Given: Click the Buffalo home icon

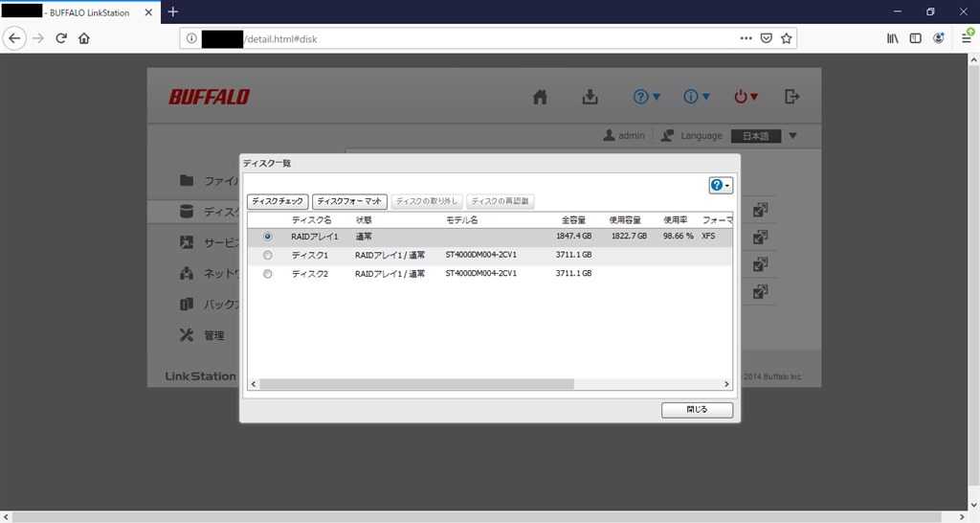Looking at the screenshot, I should tap(540, 97).
